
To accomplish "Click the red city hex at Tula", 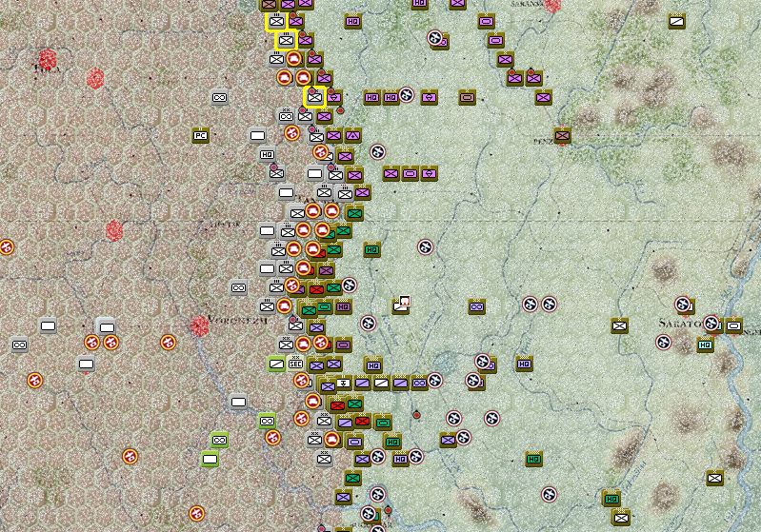I will coord(48,59).
